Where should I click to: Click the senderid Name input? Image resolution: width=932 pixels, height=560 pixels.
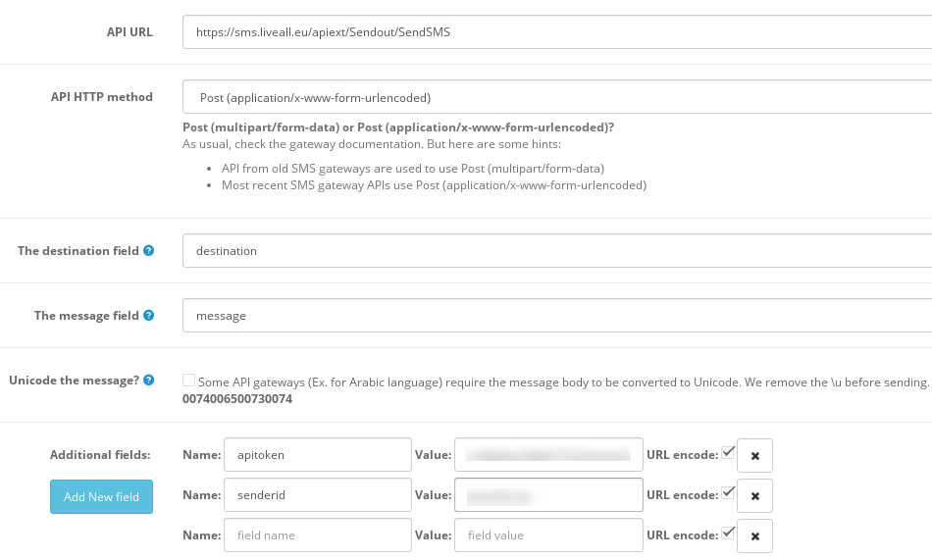pos(317,495)
